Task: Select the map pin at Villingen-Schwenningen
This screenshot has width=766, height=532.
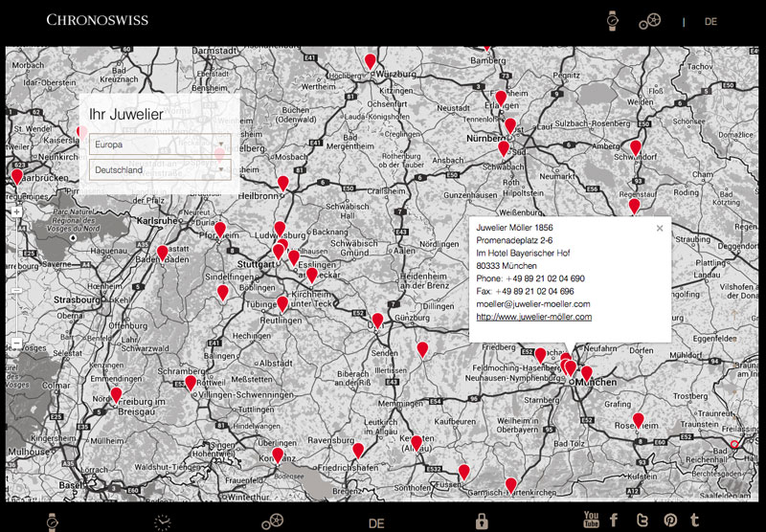Action: click(x=191, y=383)
